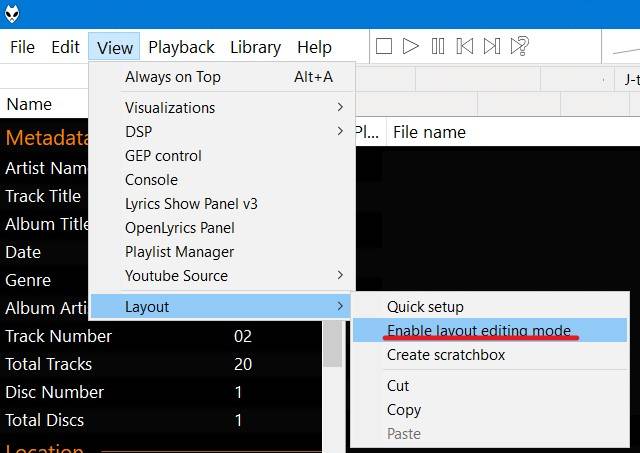Select the Album Title property row
Viewport: 640px width, 453px height.
tap(44, 224)
